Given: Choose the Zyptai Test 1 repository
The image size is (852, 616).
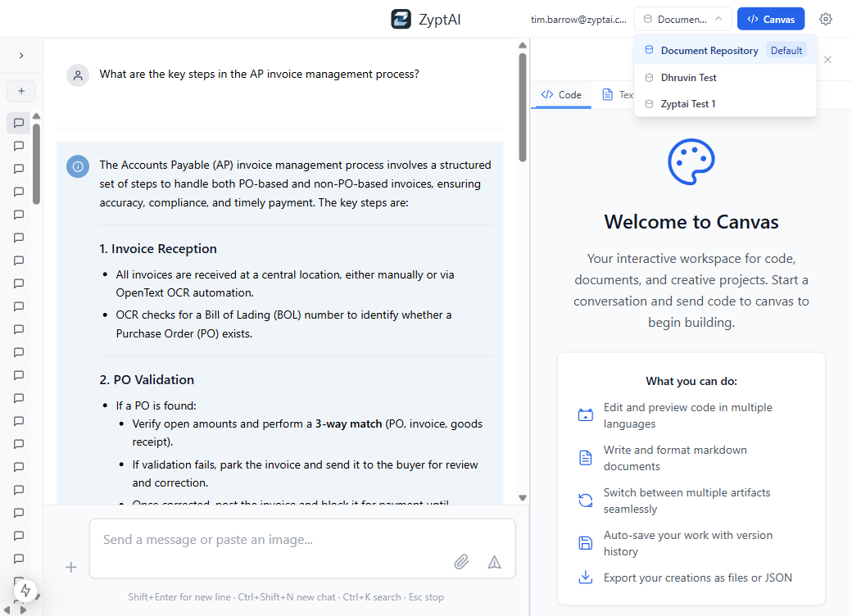Looking at the screenshot, I should point(725,104).
